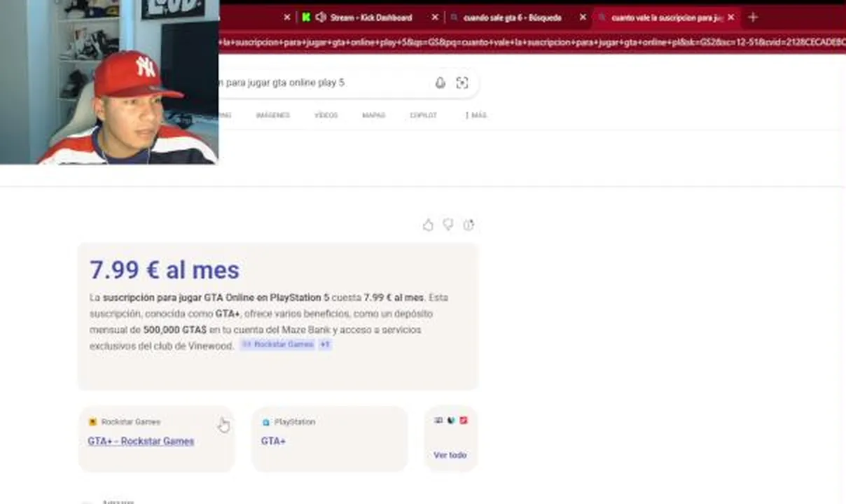The width and height of the screenshot is (846, 504).
Task: Mute audio on Stream - Kick Dashboard tab
Action: coord(321,17)
